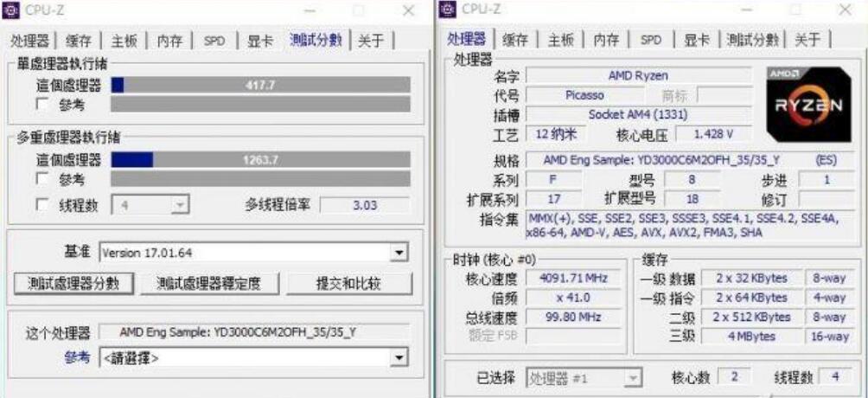Click 核心速度 value 4091.71 MHz

[x=573, y=278]
